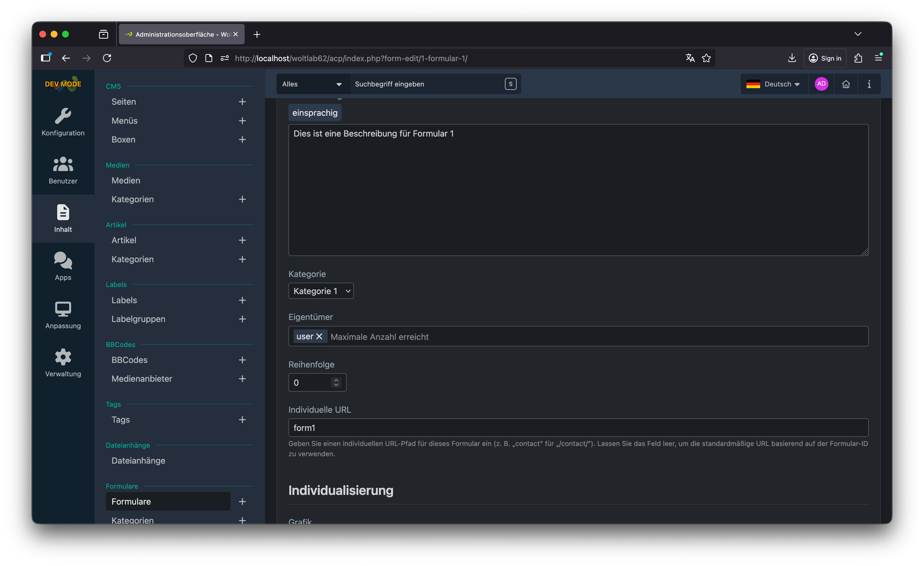The height and width of the screenshot is (566, 924).
Task: Click the home icon in header
Action: [x=846, y=84]
